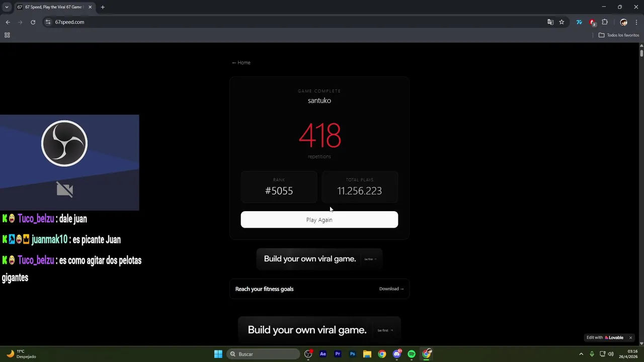
Task: Open the first Chrome taskbar icon
Action: [x=382, y=354]
